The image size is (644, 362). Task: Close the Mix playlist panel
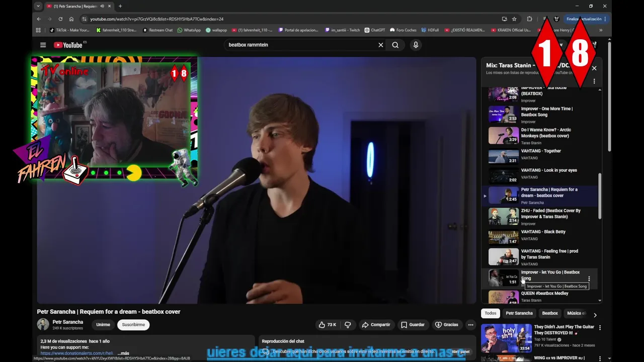click(x=594, y=68)
